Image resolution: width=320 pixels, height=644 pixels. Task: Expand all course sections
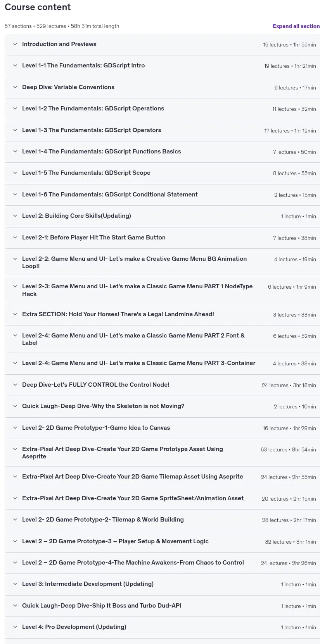[x=296, y=26]
